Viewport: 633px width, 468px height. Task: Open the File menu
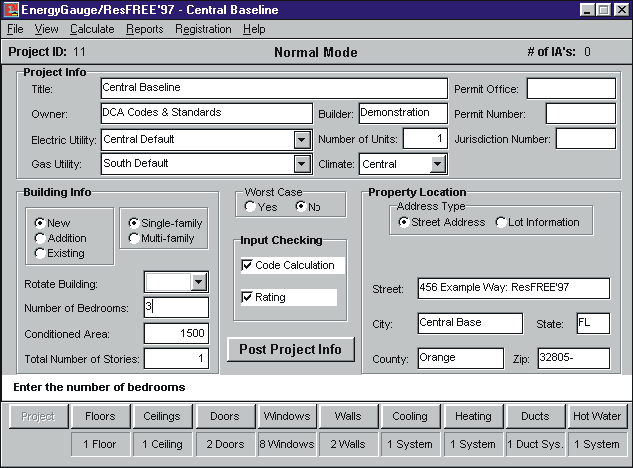pos(15,29)
